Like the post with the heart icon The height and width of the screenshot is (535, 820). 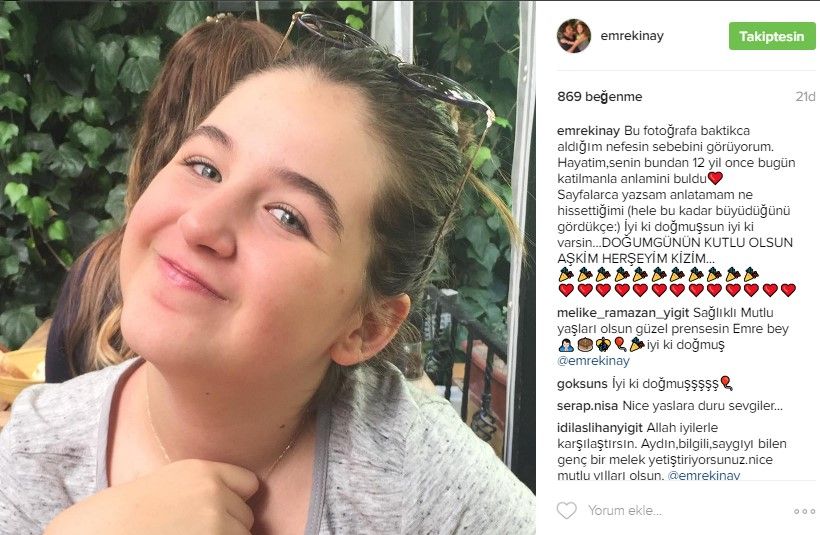coord(566,510)
